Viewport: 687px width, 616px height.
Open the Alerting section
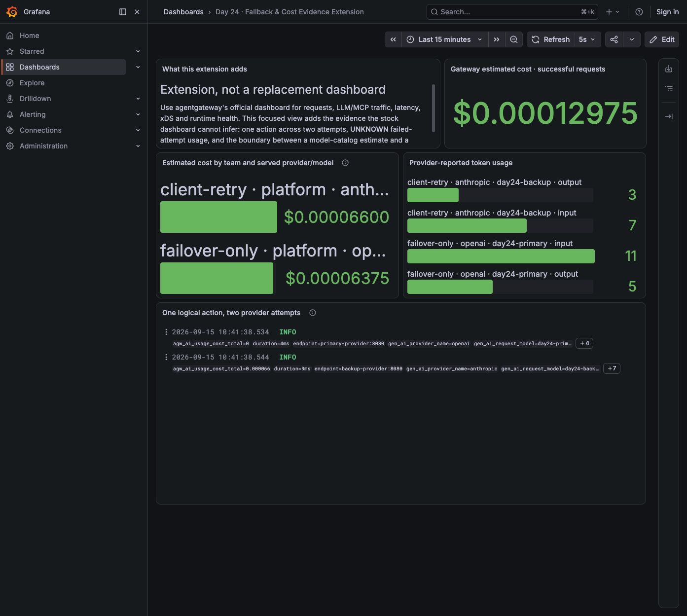(x=33, y=114)
